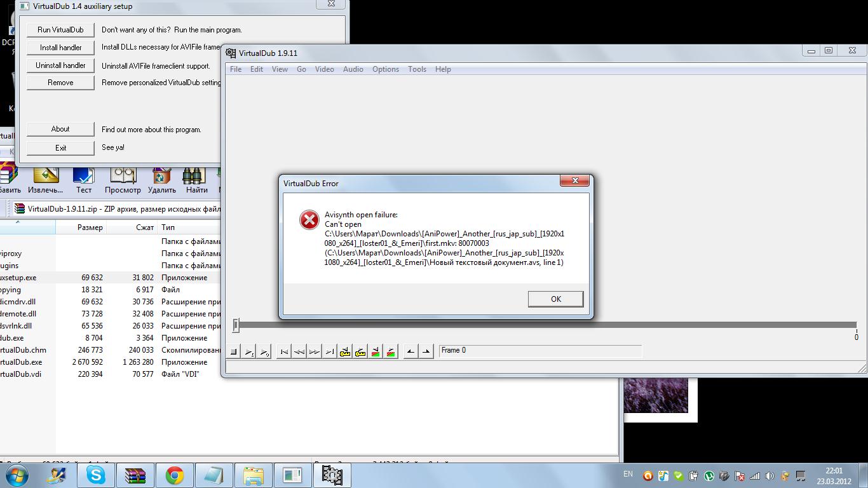868x488 pixels.
Task: Scan forward to next scene change
Action: click(x=391, y=351)
